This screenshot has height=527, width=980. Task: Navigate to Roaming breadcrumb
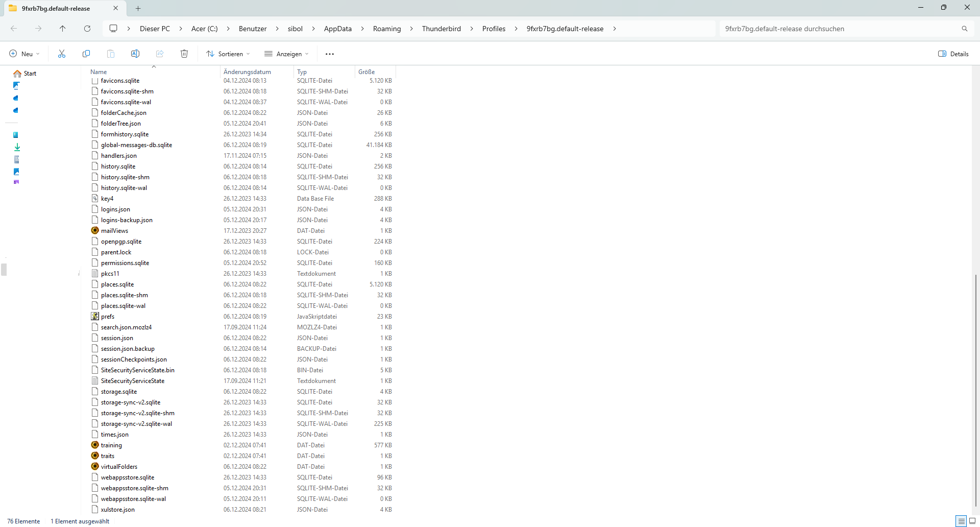[x=387, y=29]
